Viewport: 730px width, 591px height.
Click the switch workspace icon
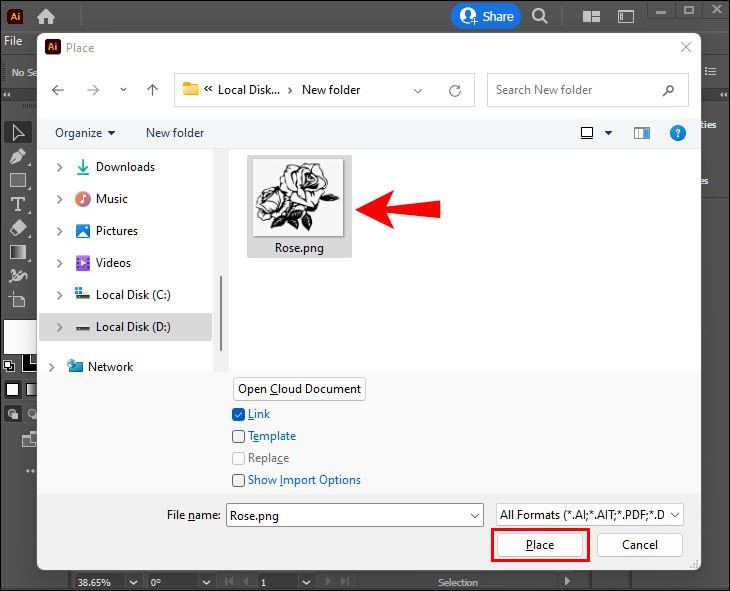point(626,17)
